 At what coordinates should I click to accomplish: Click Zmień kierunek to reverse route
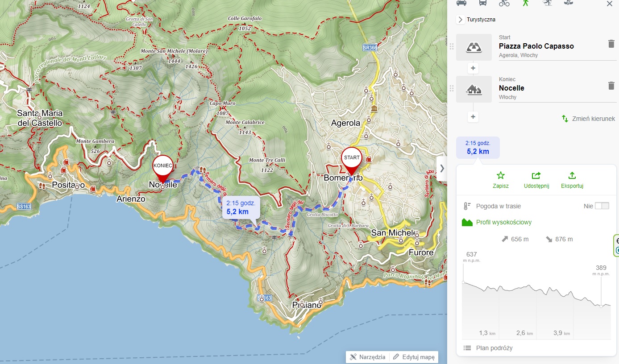pyautogui.click(x=588, y=119)
